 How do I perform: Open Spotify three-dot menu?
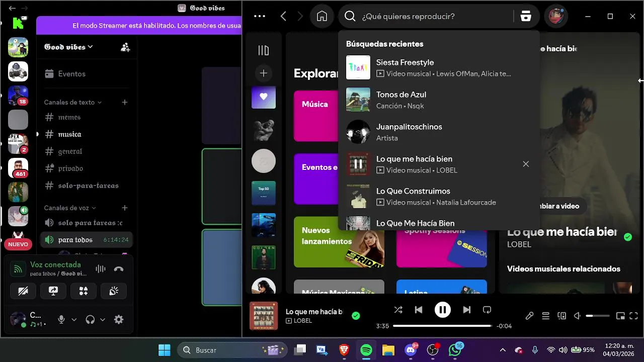pyautogui.click(x=260, y=16)
